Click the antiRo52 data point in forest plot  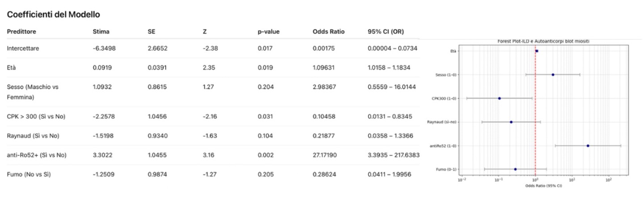[x=588, y=146]
